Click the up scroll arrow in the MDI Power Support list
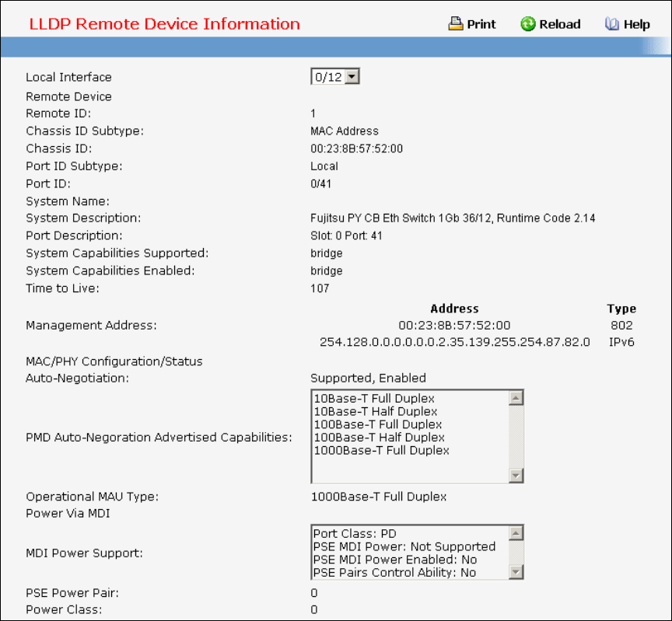672x621 pixels. coord(516,532)
